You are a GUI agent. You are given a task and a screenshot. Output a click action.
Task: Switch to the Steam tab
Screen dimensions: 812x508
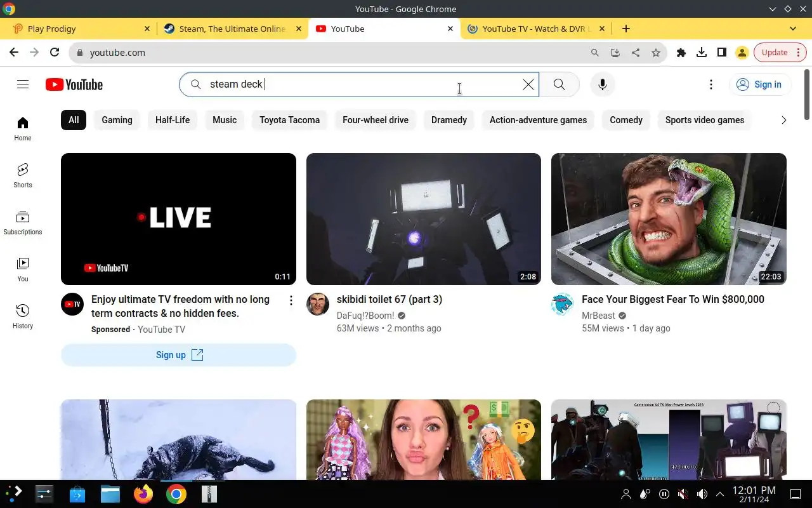(232, 29)
